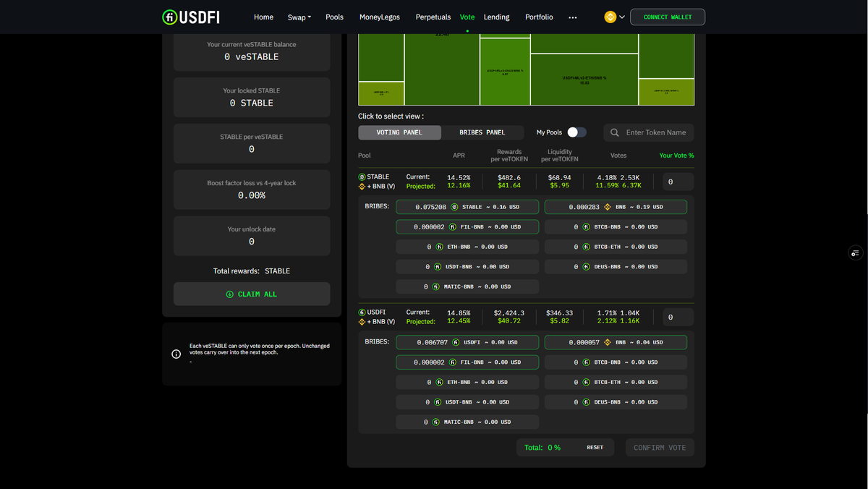Screen dimensions: 868x489
Task: Click the vote percent field for STABLE+BNB pool
Action: (x=678, y=182)
